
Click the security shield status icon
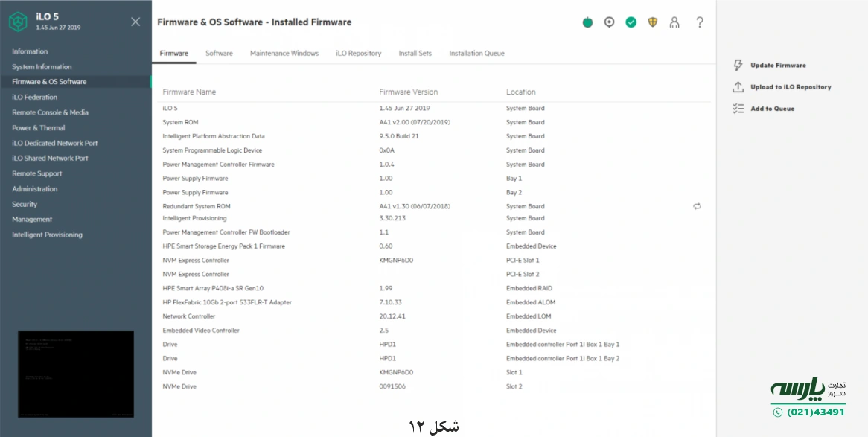click(652, 22)
